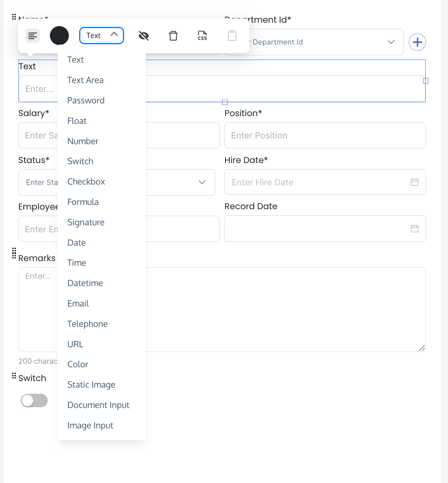Open the Record Date calendar icon
Screen dimensions: 448x483
click(415, 228)
